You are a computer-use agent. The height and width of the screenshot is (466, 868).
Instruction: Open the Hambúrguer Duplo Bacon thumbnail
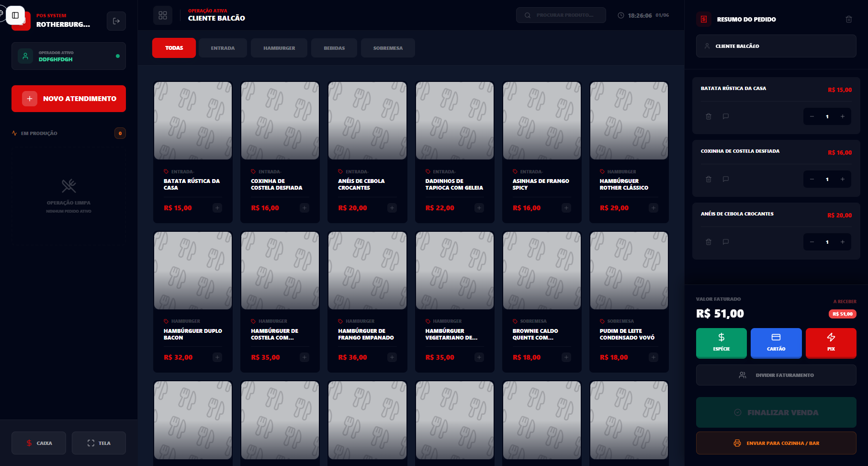193,271
